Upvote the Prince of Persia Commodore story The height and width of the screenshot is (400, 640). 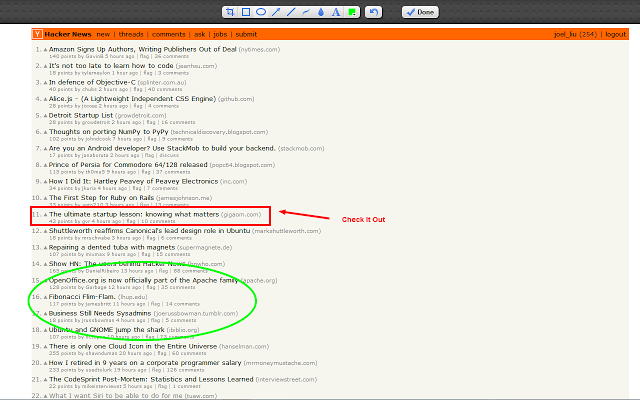tap(45, 165)
